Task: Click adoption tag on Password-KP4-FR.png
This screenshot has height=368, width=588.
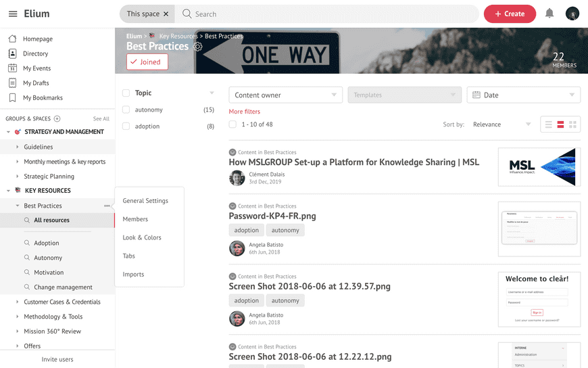Action: [x=247, y=230]
